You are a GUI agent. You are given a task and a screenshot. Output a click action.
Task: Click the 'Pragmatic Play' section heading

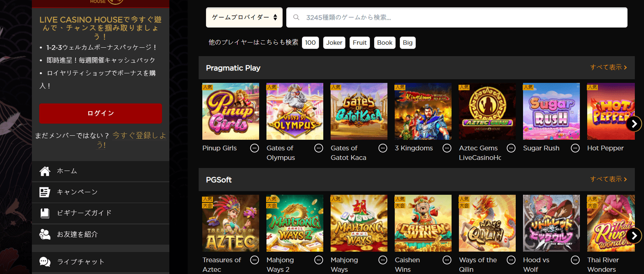pyautogui.click(x=233, y=68)
